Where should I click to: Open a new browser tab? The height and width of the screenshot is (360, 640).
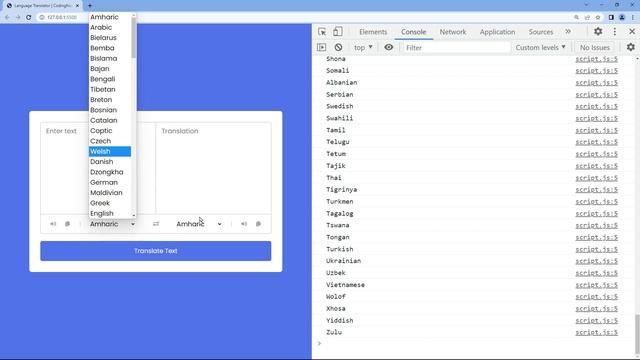click(x=89, y=6)
